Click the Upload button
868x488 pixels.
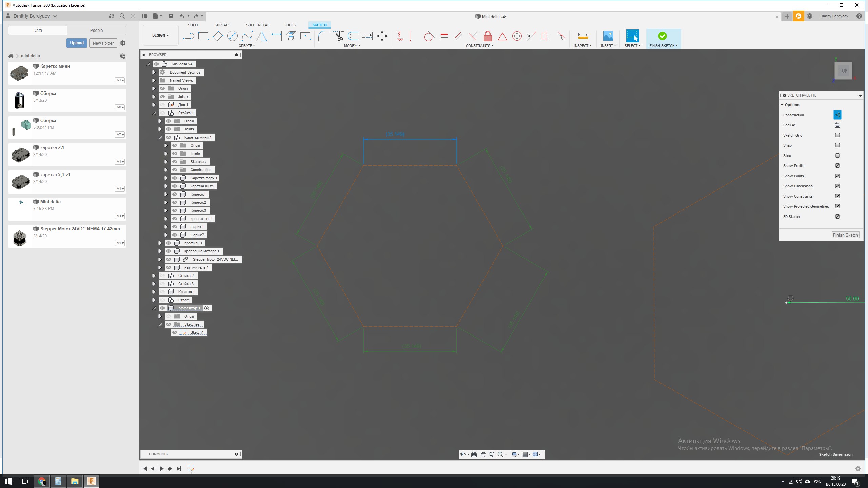coord(77,43)
